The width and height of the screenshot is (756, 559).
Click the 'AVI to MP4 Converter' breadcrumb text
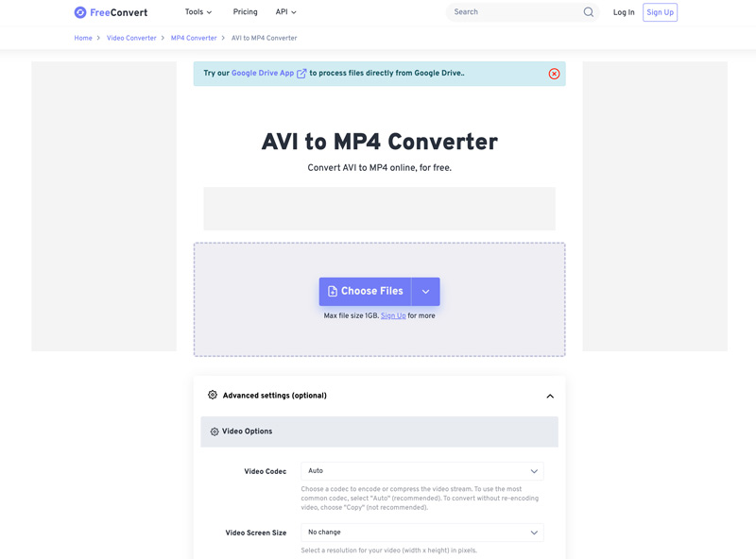265,38
